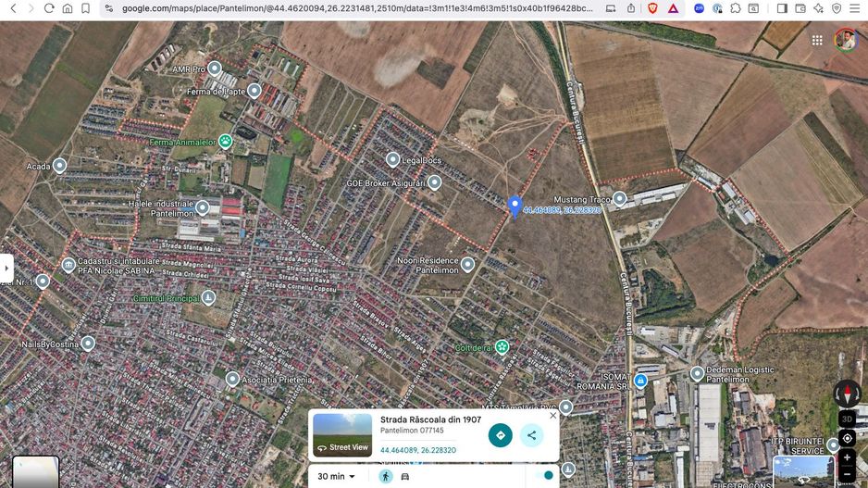Screen dimensions: 868x488
Task: Click the GOE Broker Asigurări pin
Action: pos(435,182)
